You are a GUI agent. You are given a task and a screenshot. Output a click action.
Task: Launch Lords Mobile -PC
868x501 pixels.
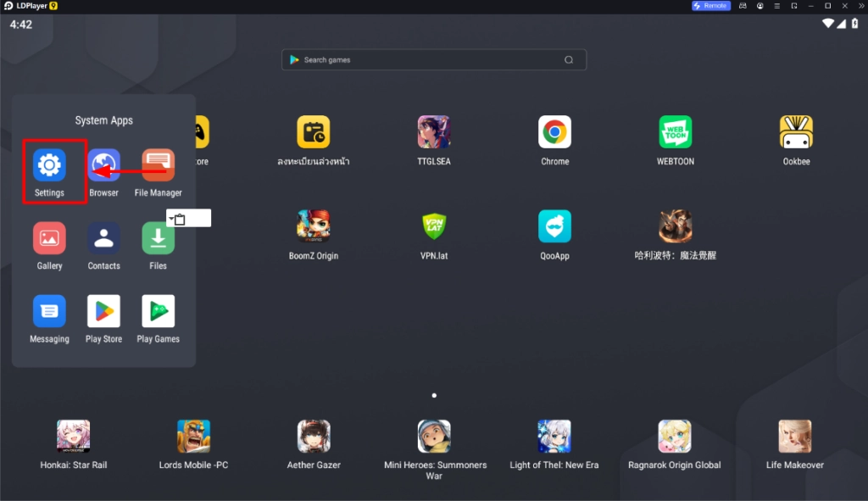click(x=193, y=436)
